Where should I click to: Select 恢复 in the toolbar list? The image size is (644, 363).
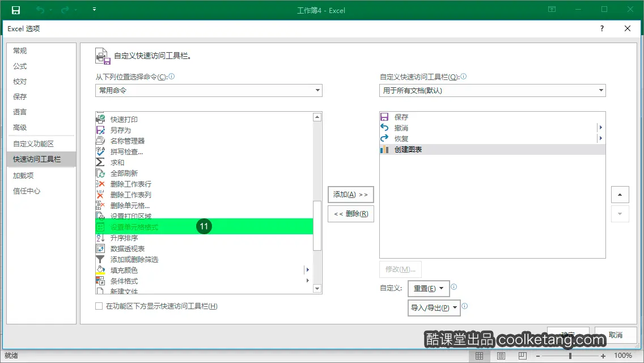[492, 138]
